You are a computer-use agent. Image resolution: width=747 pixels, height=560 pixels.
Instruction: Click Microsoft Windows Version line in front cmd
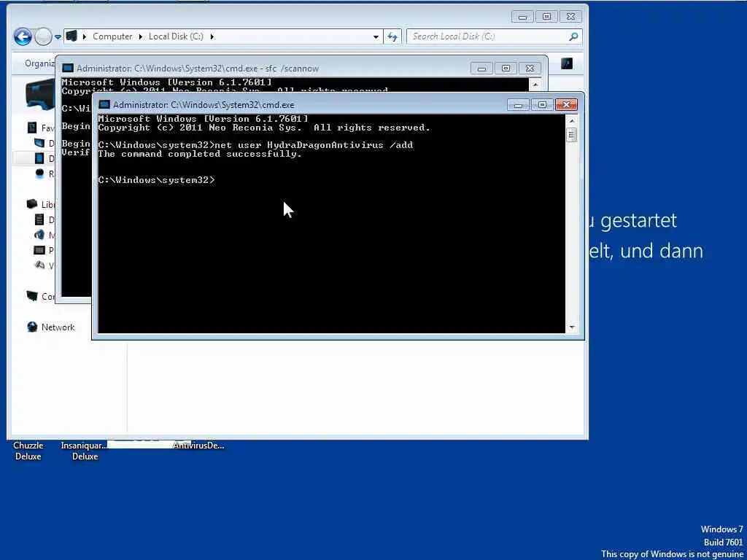[204, 119]
